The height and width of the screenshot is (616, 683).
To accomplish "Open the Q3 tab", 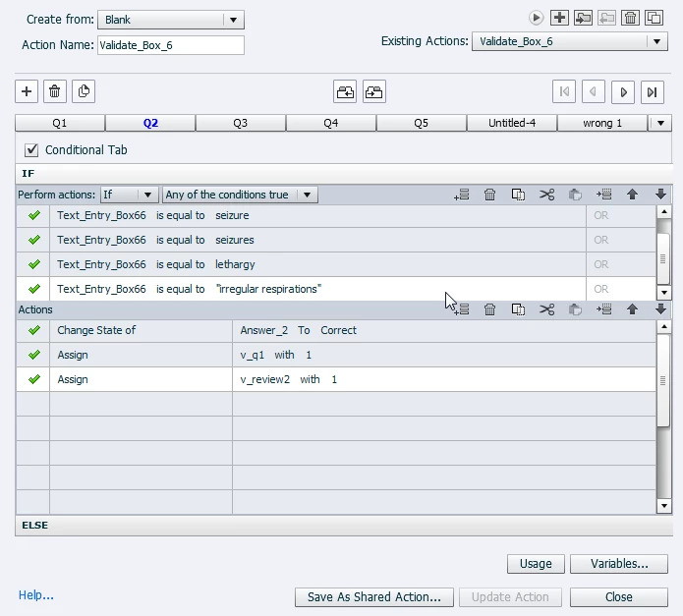I will tap(241, 123).
